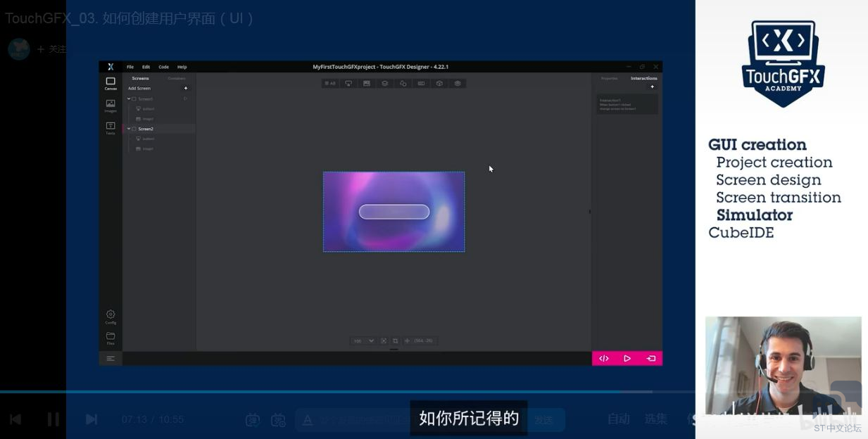Open the zoom level dropdown
Screen dimensions: 868x439
tap(371, 341)
